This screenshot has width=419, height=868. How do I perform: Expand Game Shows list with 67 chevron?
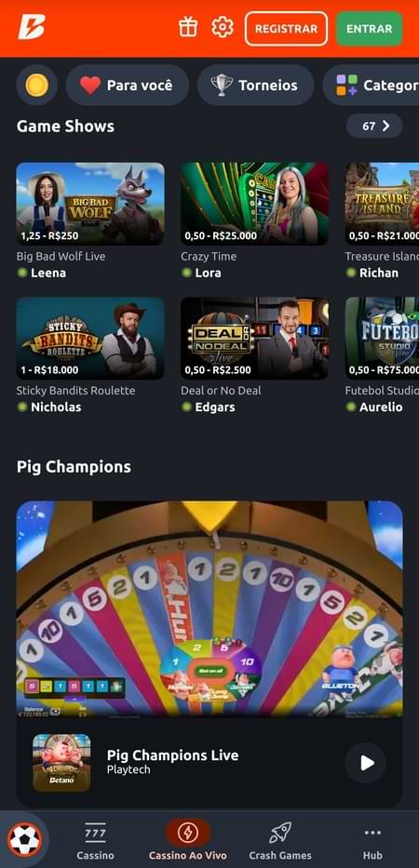(x=374, y=127)
